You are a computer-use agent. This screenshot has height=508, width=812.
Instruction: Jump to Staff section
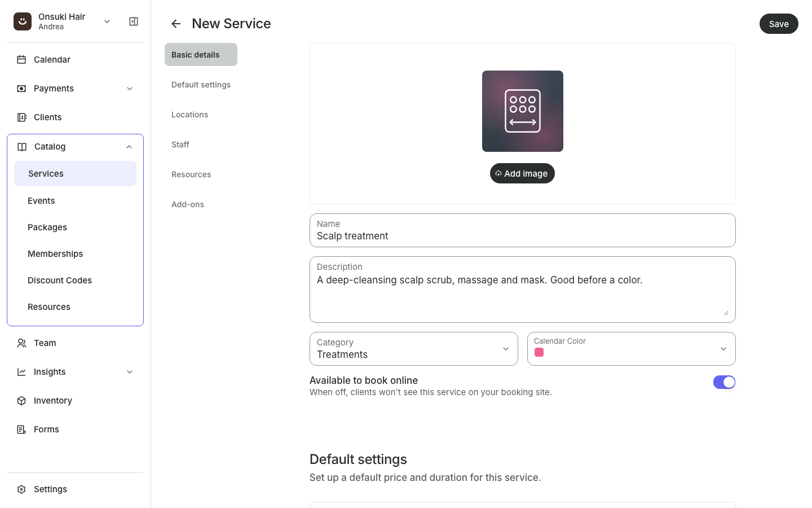(x=180, y=144)
